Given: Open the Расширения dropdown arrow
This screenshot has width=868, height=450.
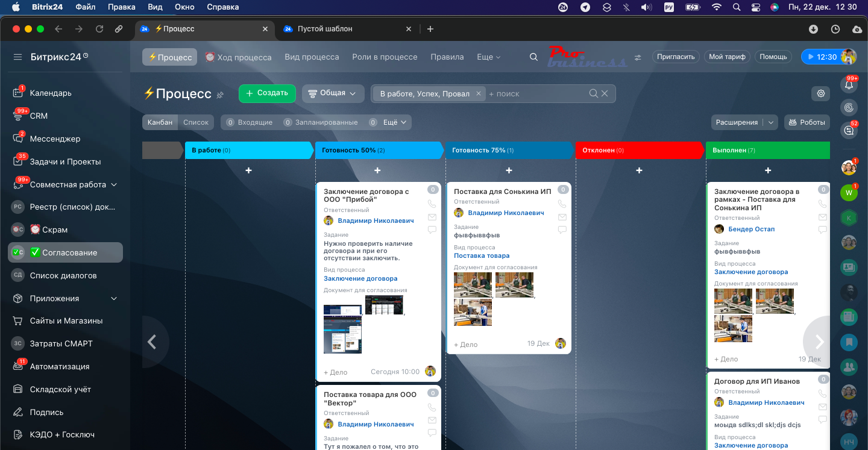Looking at the screenshot, I should click(x=770, y=122).
